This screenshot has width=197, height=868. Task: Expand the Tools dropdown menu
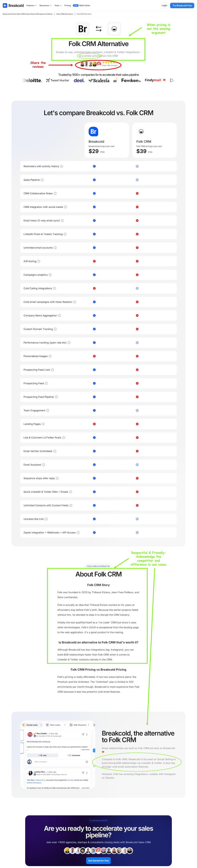(58, 5)
